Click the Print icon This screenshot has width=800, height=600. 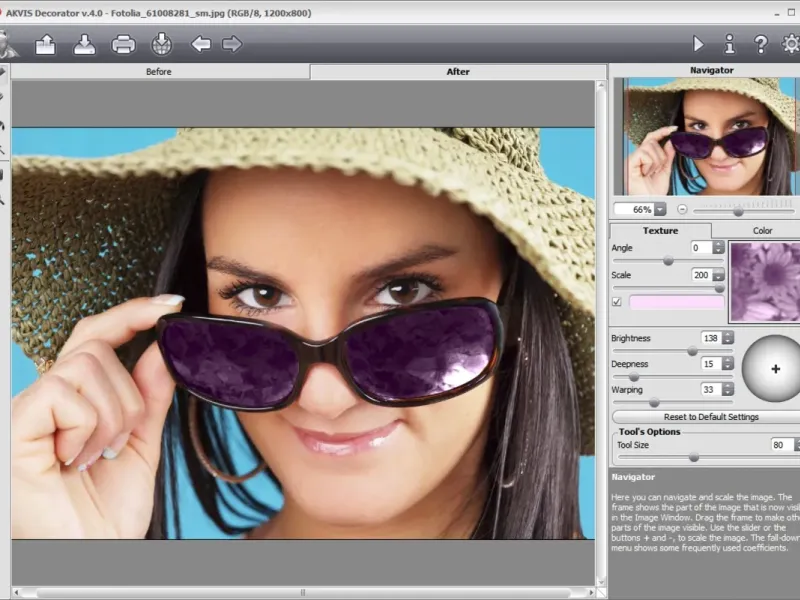pyautogui.click(x=124, y=44)
